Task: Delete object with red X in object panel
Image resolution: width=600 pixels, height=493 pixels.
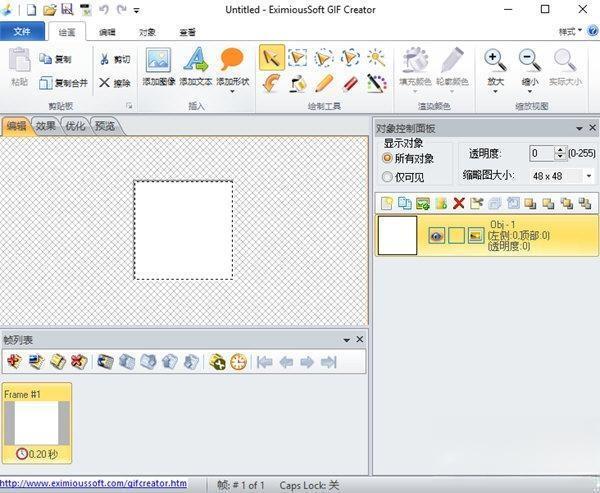Action: coord(458,203)
